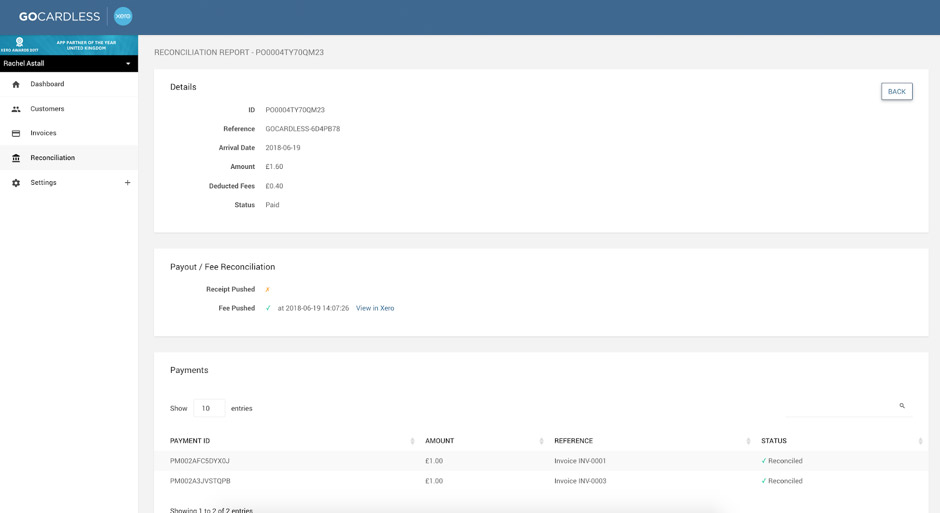940x513 pixels.
Task: Open the Show entries count selector
Action: tap(209, 408)
